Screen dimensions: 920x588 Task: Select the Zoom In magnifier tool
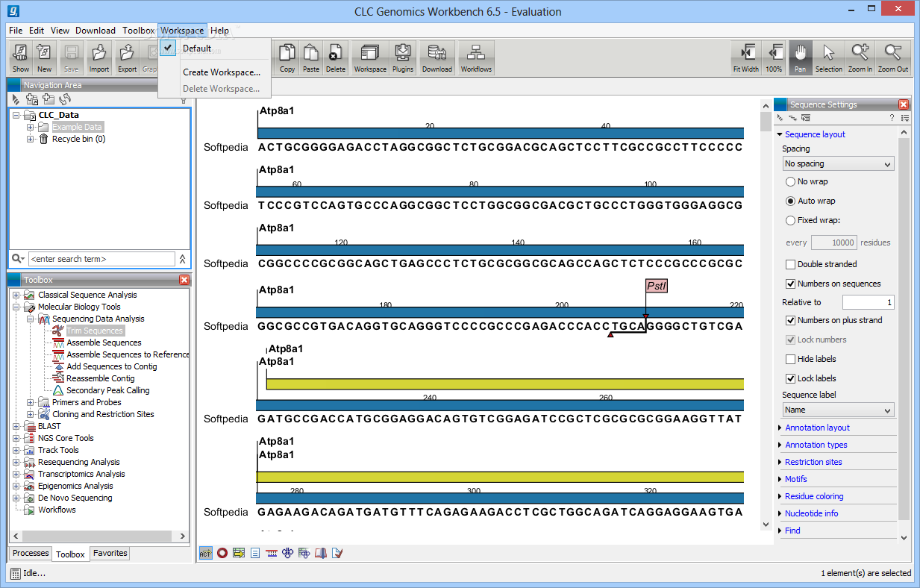(x=860, y=57)
